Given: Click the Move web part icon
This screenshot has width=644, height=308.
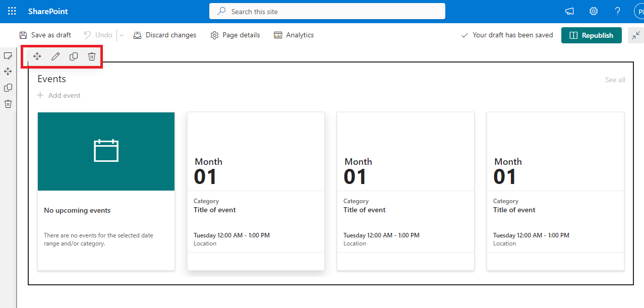Looking at the screenshot, I should [37, 56].
